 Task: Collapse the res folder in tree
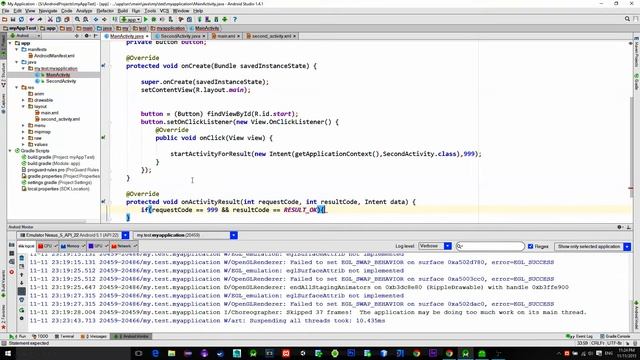pyautogui.click(x=17, y=87)
